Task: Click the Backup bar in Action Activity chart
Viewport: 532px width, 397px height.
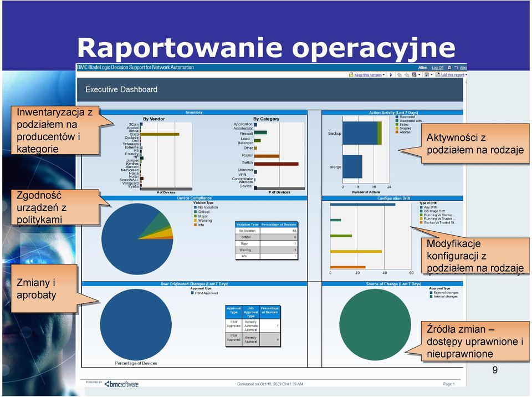Action: (x=362, y=133)
